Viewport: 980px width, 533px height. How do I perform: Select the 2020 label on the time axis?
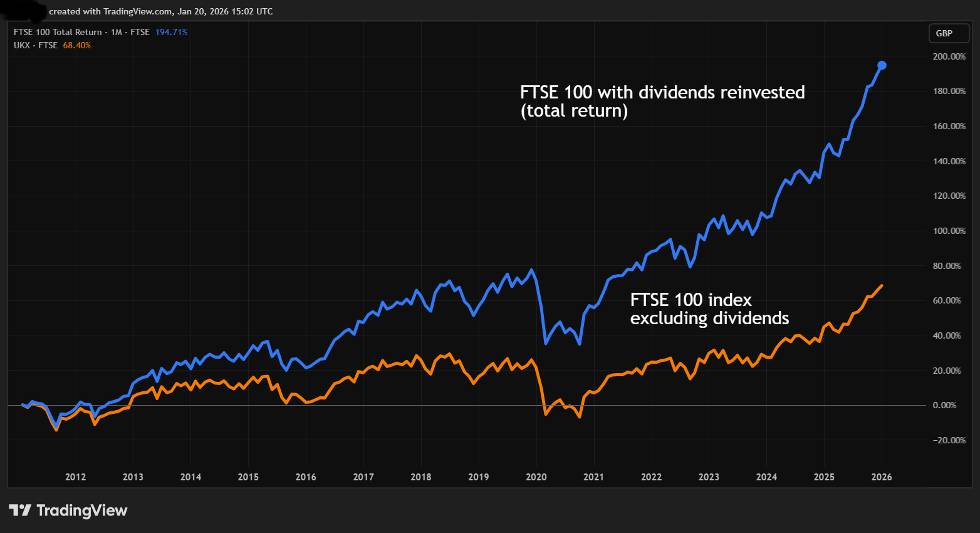(x=536, y=477)
